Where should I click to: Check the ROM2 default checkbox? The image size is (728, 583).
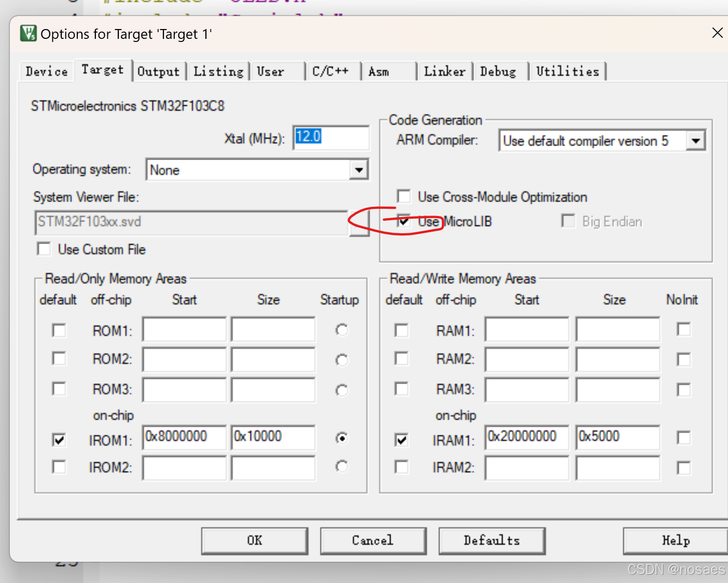(x=59, y=359)
